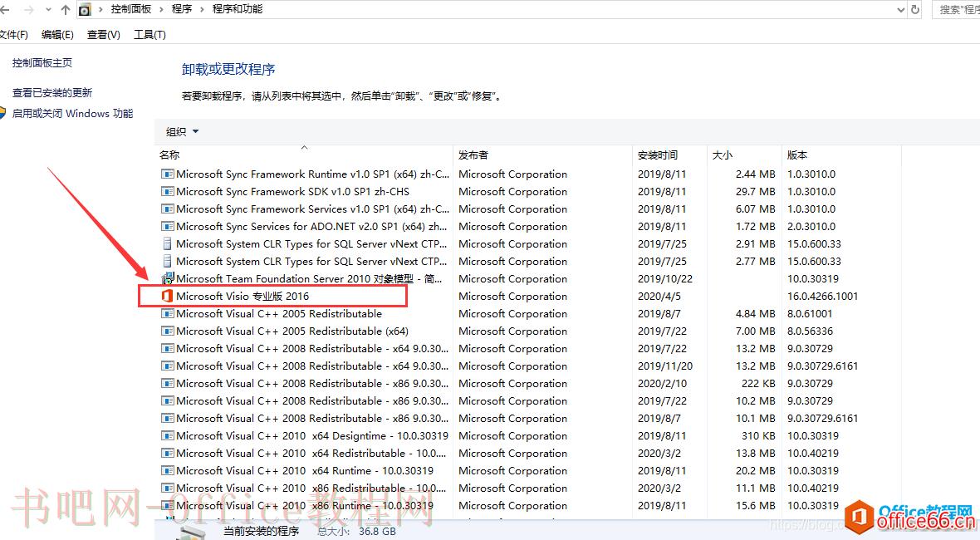980x540 pixels.
Task: Click version 2.0.3010.0 cell
Action: click(811, 226)
